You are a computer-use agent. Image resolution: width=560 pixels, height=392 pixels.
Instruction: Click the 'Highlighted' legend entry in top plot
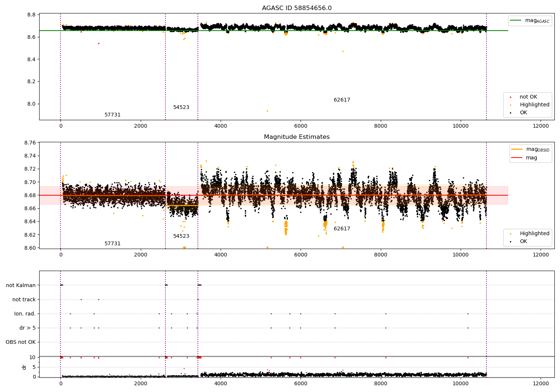click(x=534, y=105)
